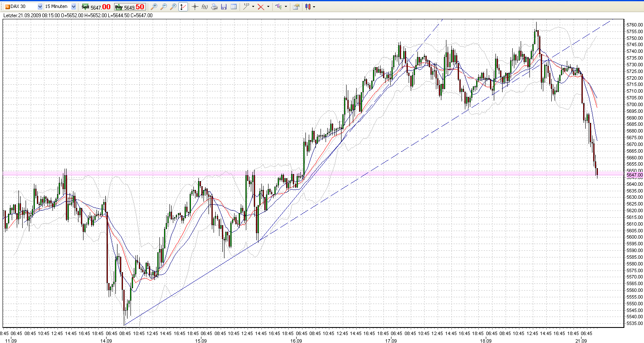Expand the dropdown beside the markers icon
The image size is (644, 343).
pyautogui.click(x=286, y=7)
